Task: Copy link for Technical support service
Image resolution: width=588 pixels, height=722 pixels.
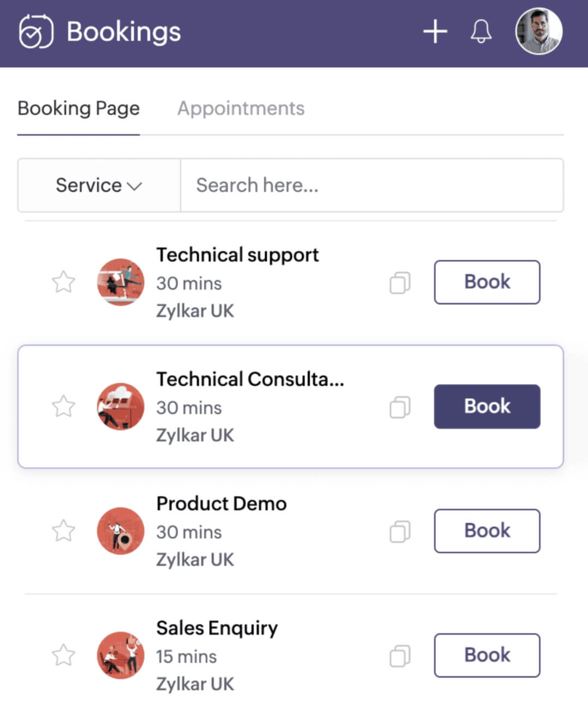Action: click(400, 283)
